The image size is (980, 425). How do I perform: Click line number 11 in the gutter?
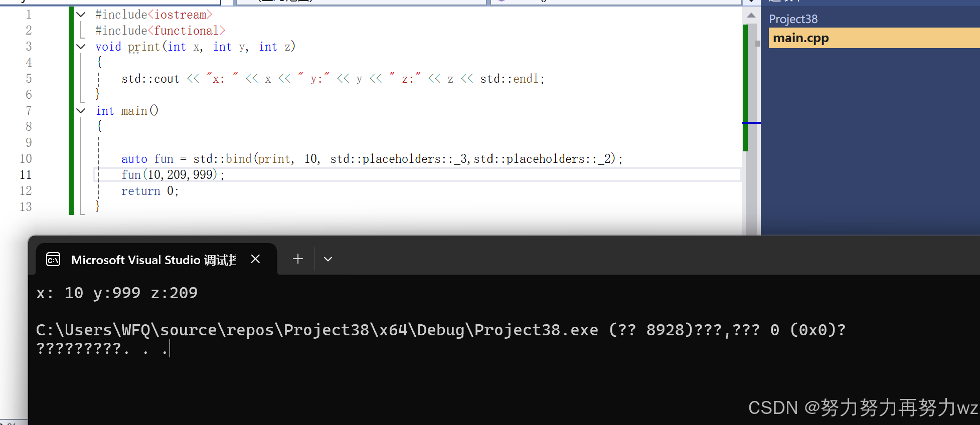[x=26, y=175]
